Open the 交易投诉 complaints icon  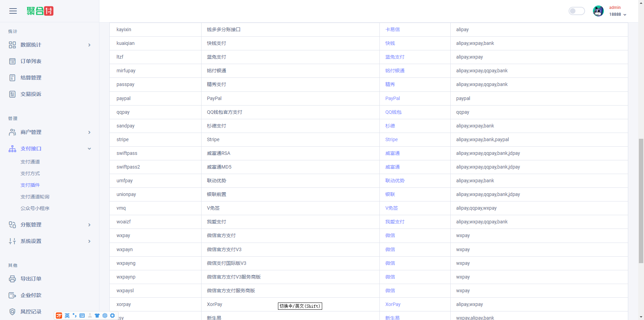pyautogui.click(x=12, y=94)
